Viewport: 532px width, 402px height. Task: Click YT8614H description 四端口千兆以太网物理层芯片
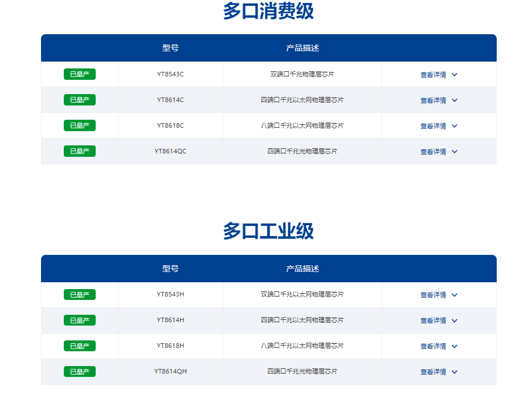302,320
